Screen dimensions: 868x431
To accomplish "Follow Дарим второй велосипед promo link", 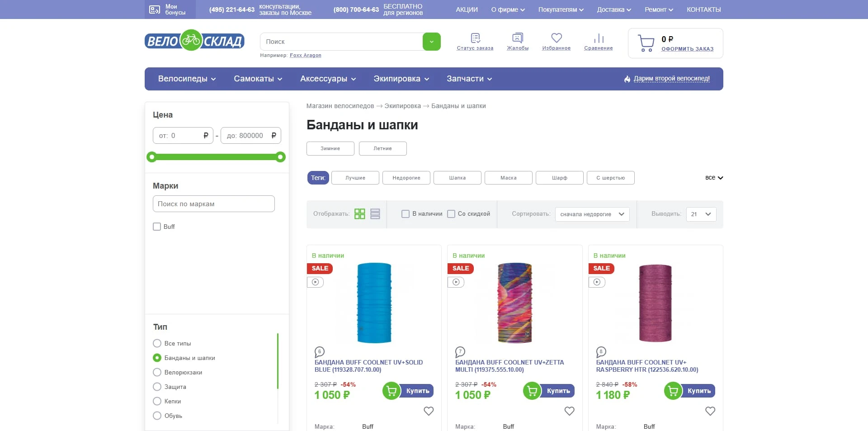I will tap(671, 79).
